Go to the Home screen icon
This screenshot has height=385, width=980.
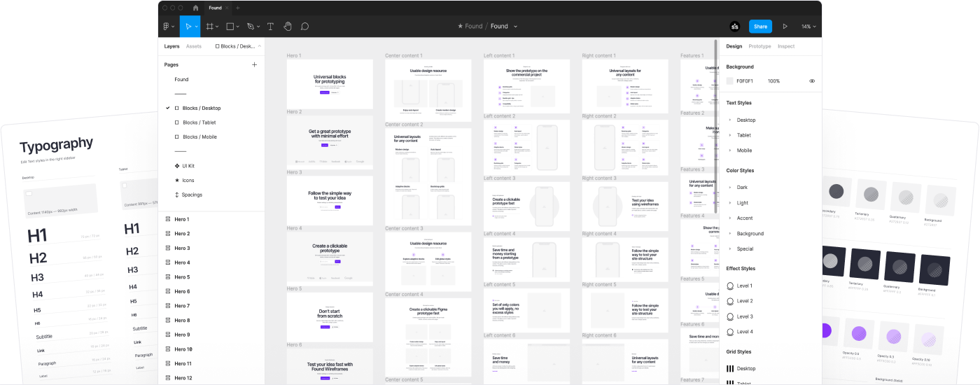coord(195,8)
